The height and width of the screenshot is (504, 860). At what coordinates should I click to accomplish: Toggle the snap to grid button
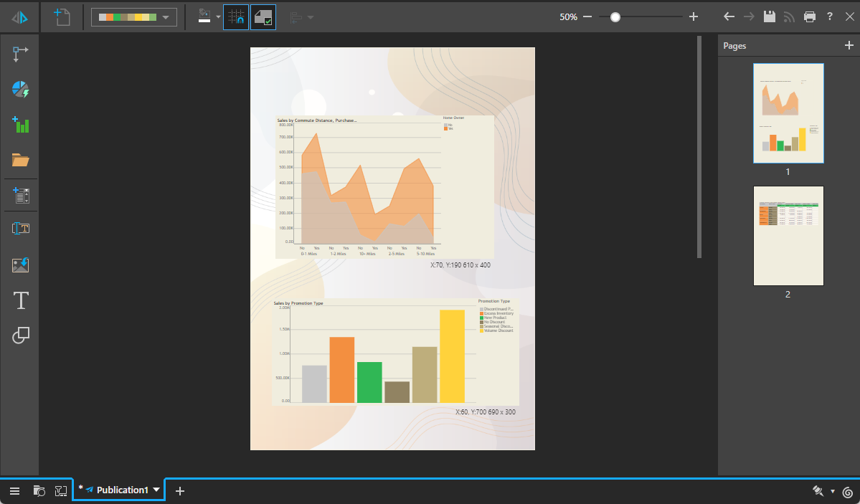(x=236, y=16)
